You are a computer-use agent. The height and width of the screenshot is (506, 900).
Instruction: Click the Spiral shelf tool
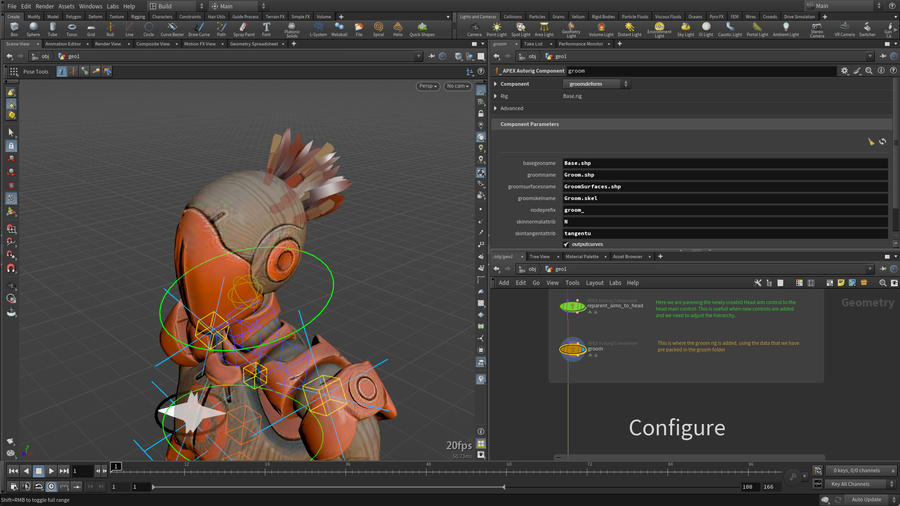(x=378, y=29)
